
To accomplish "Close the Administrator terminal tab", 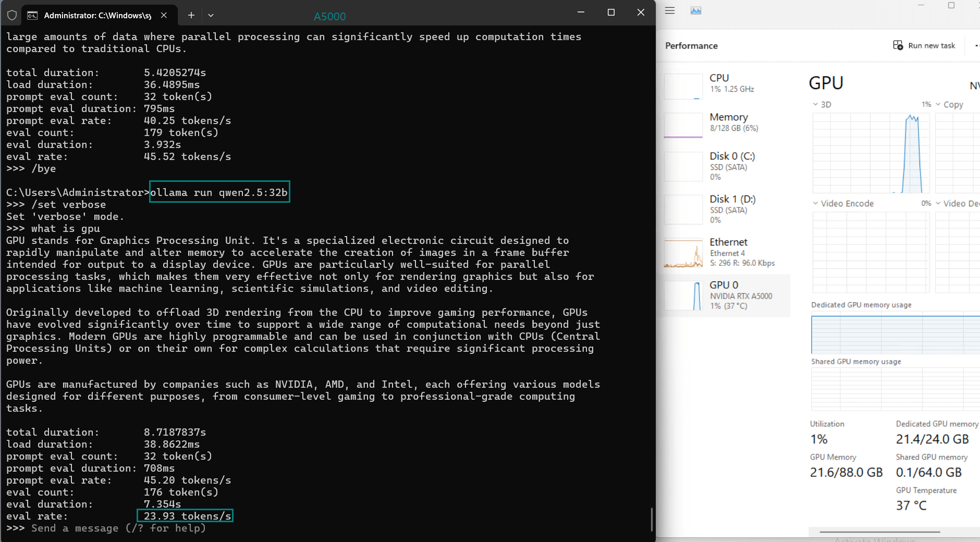I will 164,15.
